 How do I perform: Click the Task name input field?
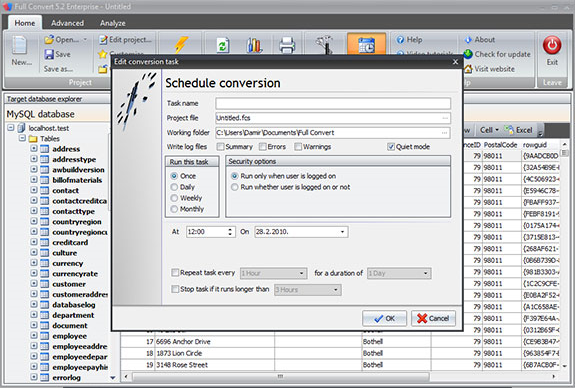(x=333, y=103)
